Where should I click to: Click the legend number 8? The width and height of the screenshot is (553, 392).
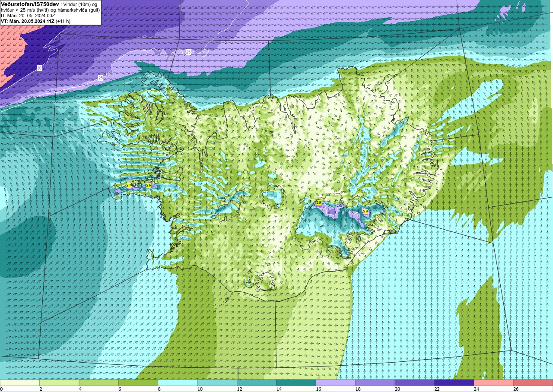(x=159, y=389)
